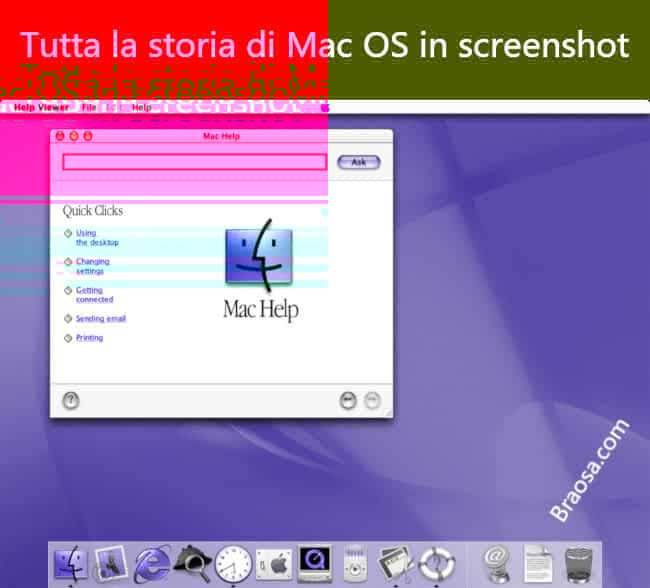Click the question mark help center button
The width and height of the screenshot is (650, 588).
click(71, 400)
